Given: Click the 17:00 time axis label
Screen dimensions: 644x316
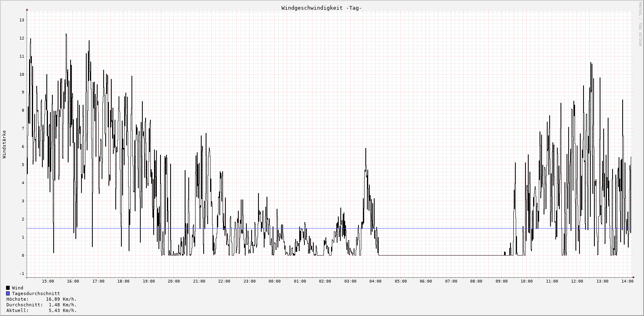Looking at the screenshot, I should point(98,281).
